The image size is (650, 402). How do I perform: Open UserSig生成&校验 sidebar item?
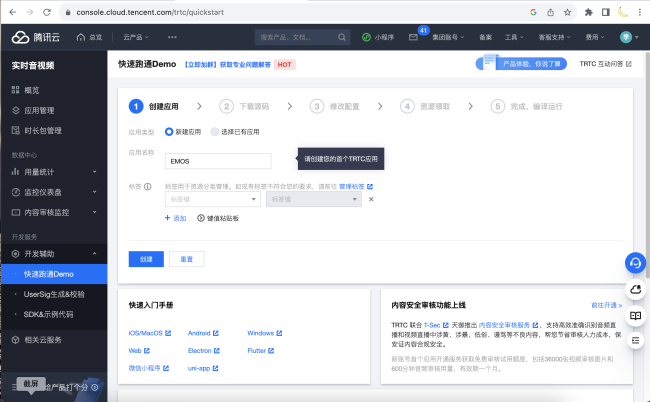click(x=54, y=294)
